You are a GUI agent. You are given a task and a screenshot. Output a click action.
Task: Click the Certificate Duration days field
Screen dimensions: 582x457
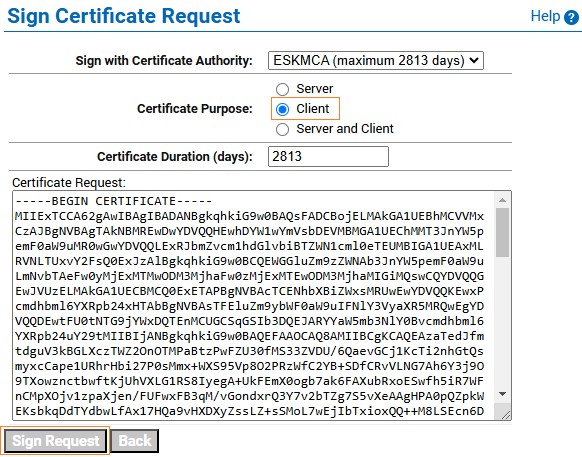tap(328, 156)
